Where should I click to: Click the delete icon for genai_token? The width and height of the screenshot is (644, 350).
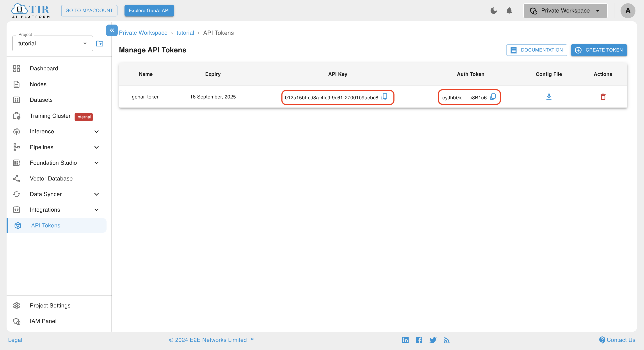coord(603,96)
